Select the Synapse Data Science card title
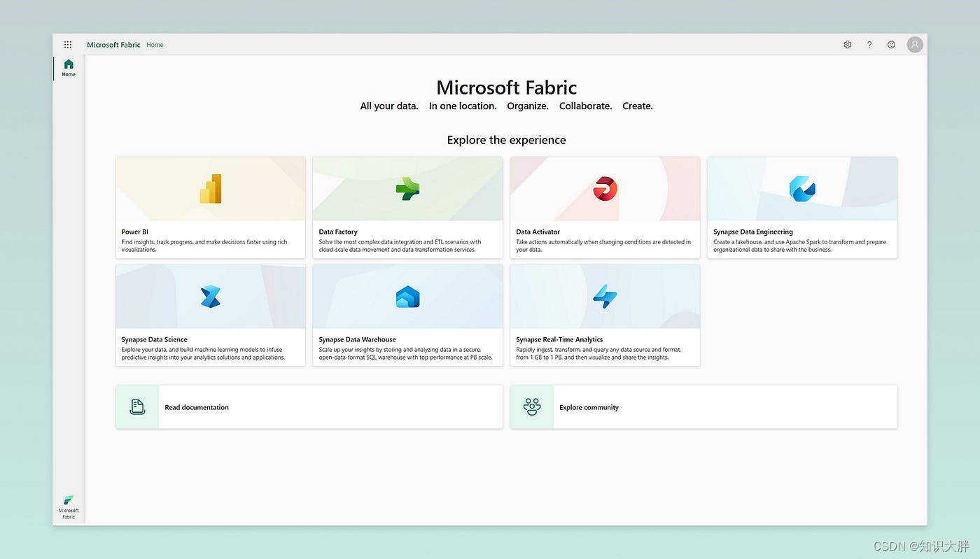 point(155,339)
